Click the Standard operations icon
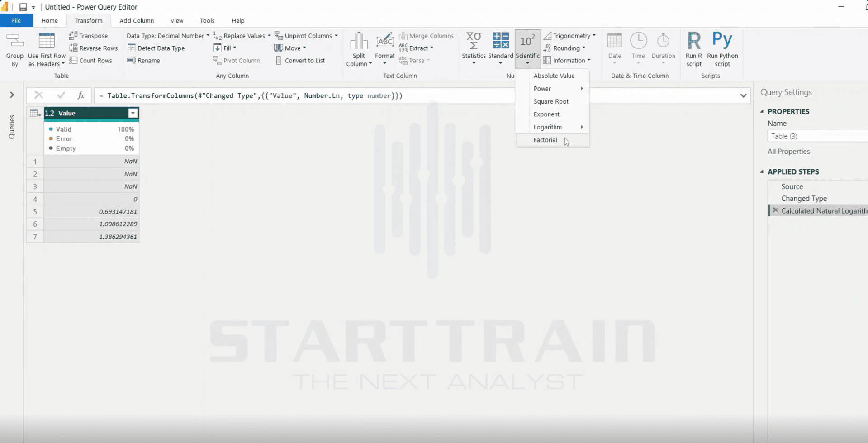 click(x=501, y=41)
